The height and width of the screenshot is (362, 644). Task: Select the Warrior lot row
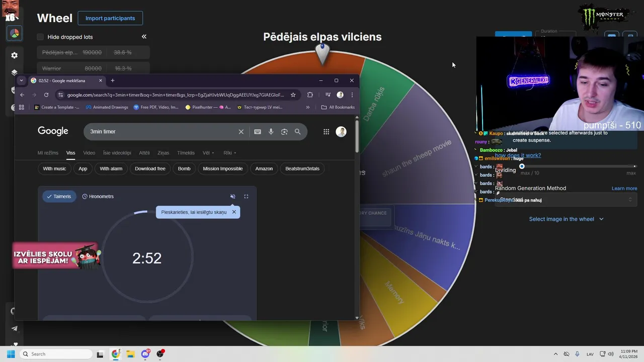(x=93, y=68)
